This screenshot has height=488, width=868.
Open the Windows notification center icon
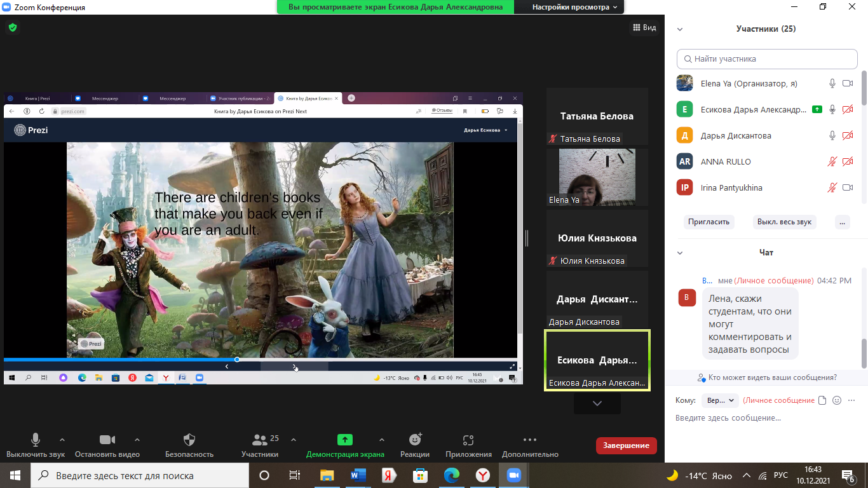(x=848, y=476)
